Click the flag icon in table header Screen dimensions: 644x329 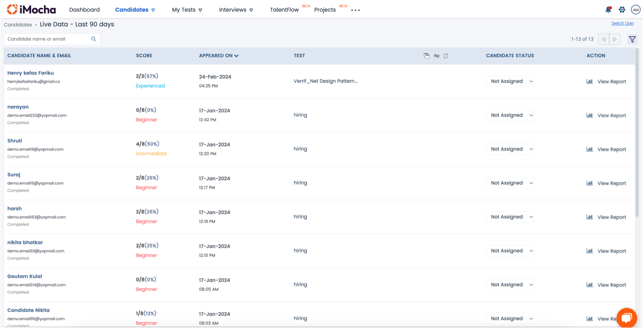(436, 56)
